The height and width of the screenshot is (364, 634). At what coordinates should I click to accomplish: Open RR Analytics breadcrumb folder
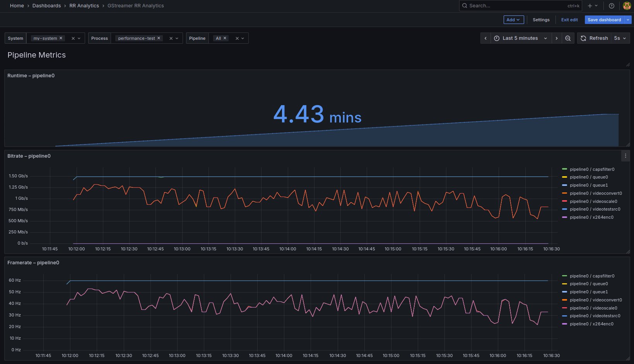pyautogui.click(x=84, y=6)
